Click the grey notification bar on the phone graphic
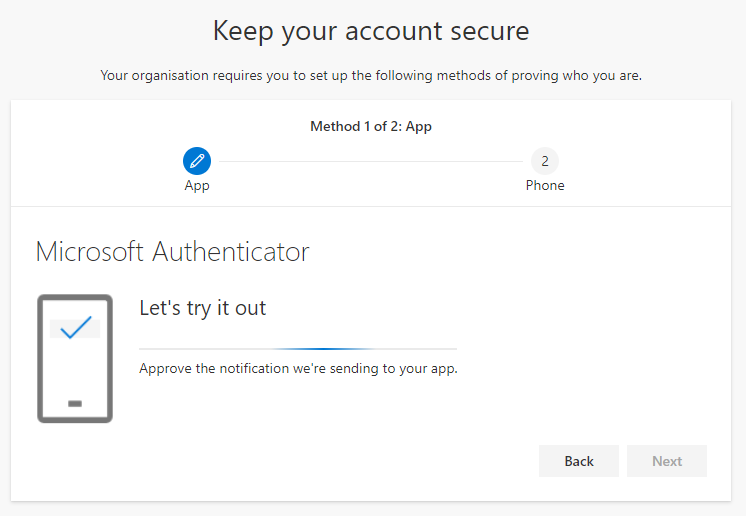 pos(75,329)
